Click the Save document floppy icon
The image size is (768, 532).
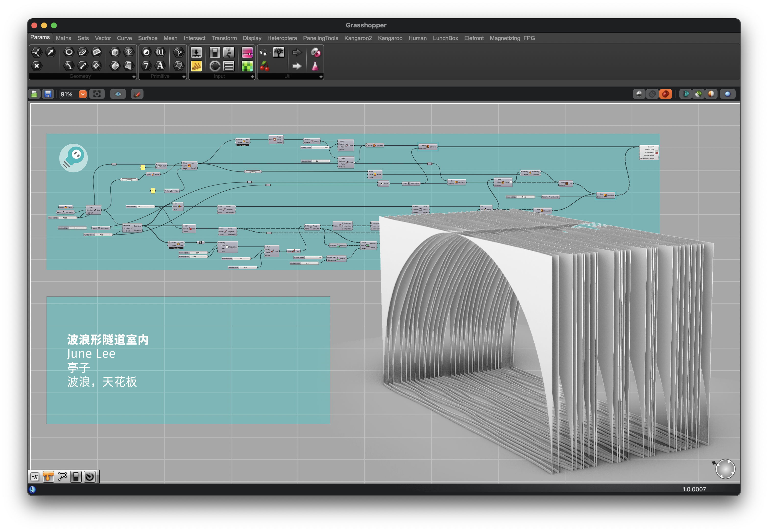pos(48,94)
